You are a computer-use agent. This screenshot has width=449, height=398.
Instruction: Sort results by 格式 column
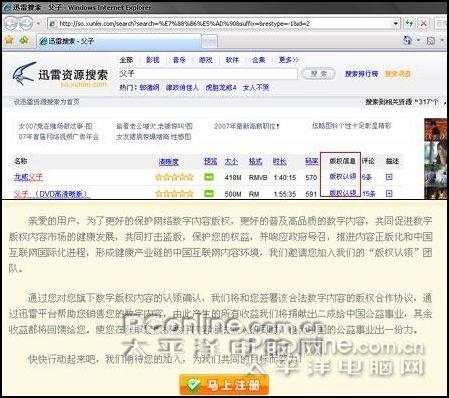(255, 161)
